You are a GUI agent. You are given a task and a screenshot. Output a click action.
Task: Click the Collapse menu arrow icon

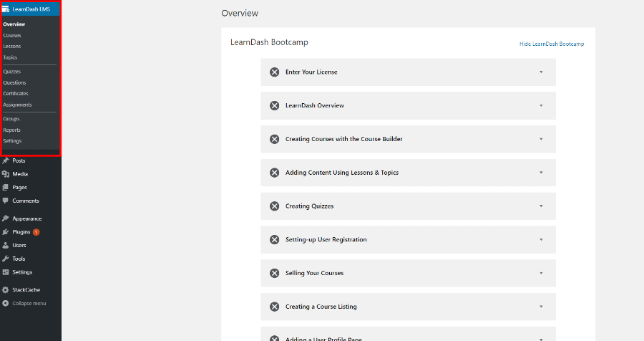pyautogui.click(x=5, y=303)
